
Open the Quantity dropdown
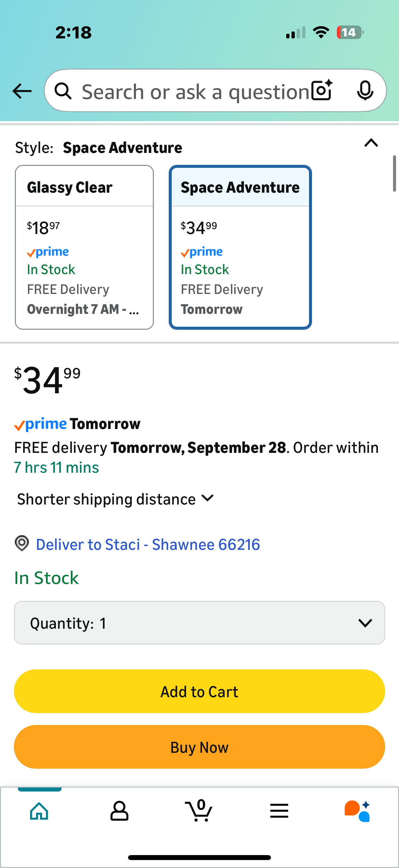coord(199,623)
